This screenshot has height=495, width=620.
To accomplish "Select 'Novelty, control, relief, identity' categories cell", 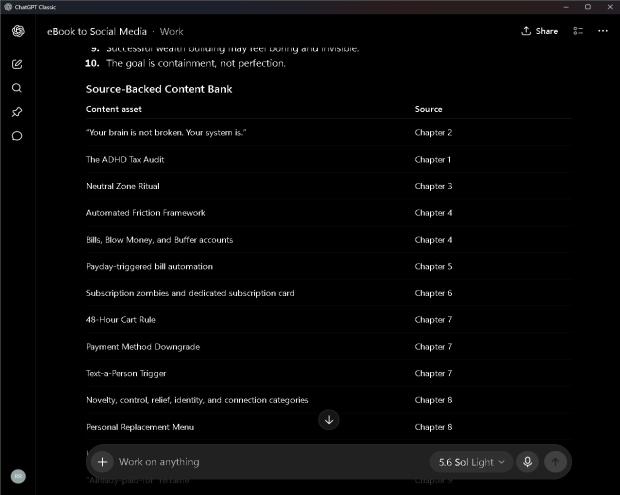I will (197, 400).
